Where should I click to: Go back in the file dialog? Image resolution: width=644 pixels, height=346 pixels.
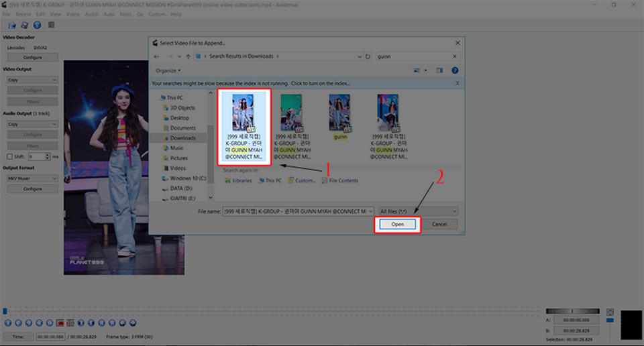click(156, 56)
